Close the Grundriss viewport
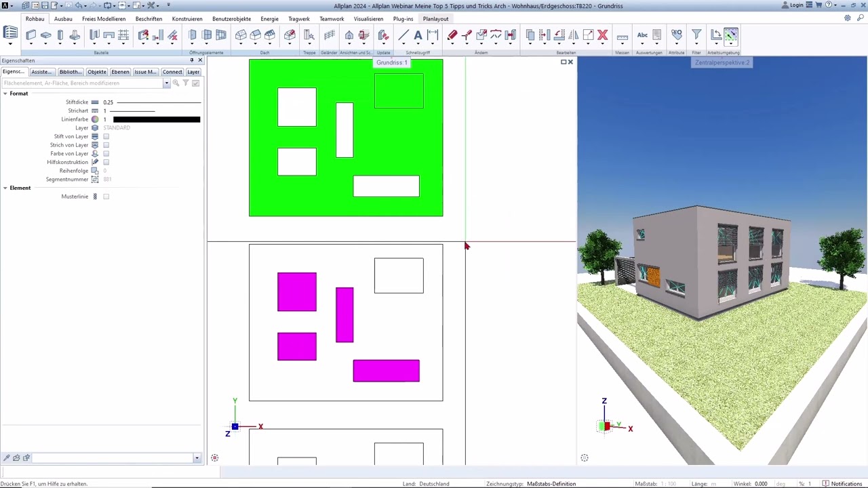Viewport: 868px width, 488px height. [570, 62]
